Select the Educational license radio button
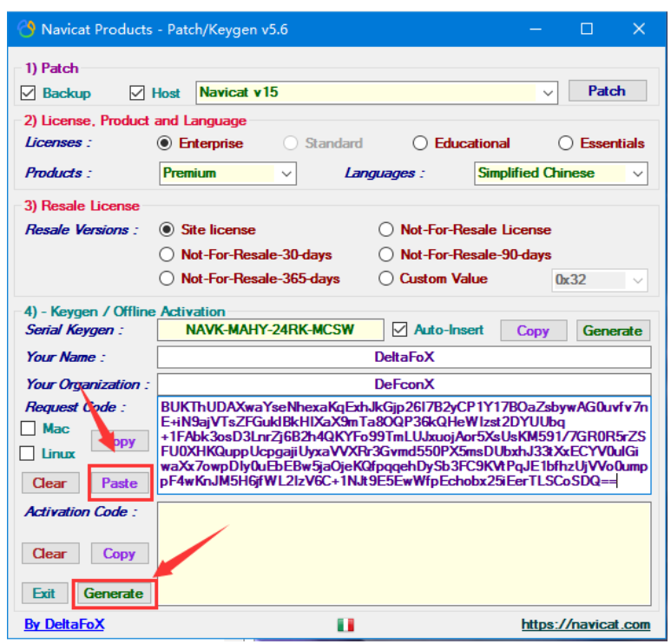This screenshot has width=671, height=644. (420, 143)
